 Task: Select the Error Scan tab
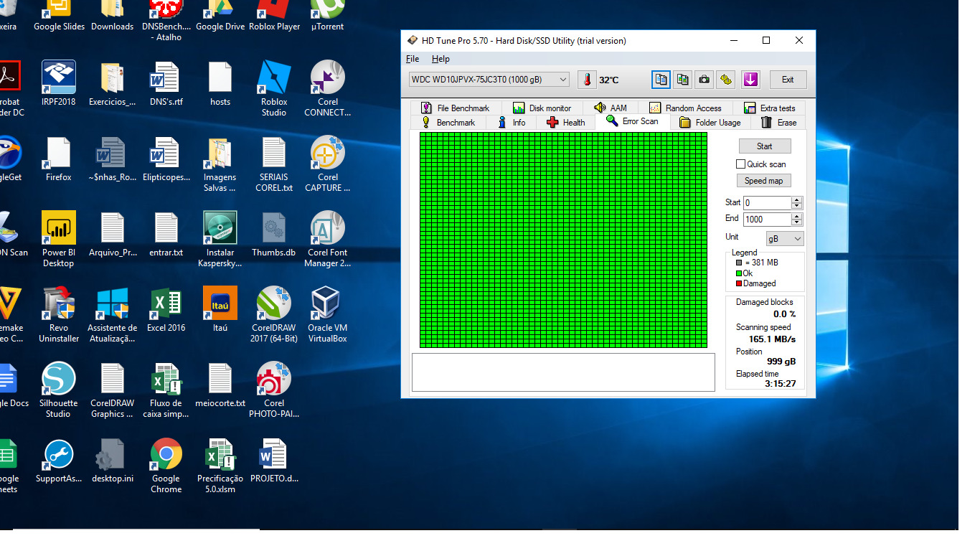click(x=632, y=121)
